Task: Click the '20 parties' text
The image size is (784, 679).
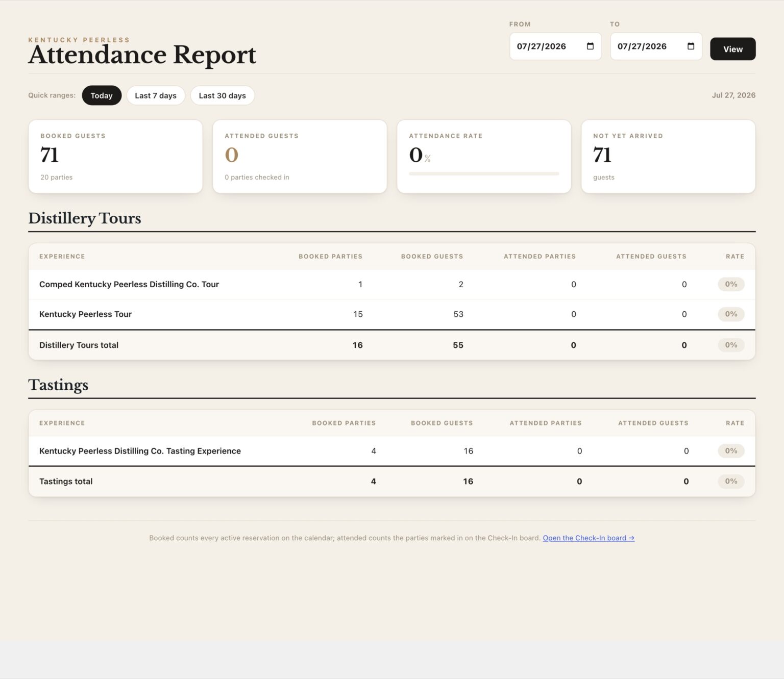Action: (x=57, y=177)
